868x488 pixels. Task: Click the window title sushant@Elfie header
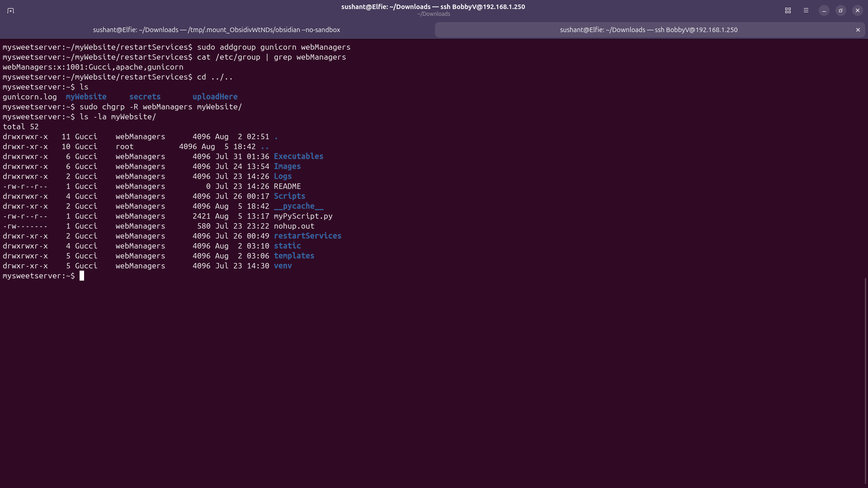tap(433, 7)
